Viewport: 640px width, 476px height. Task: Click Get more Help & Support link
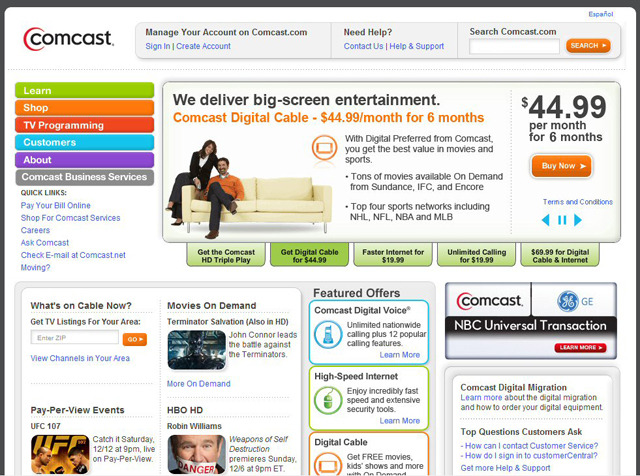505,468
